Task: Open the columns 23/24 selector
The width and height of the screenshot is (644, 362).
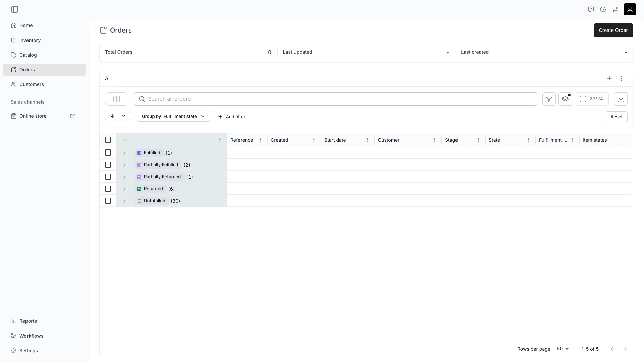Action: (592, 99)
